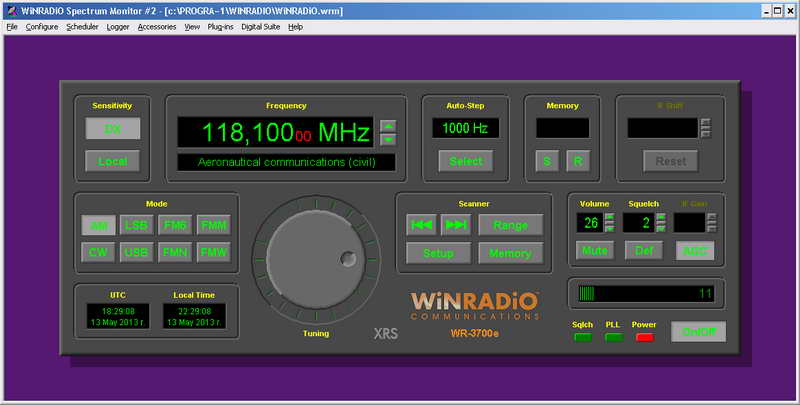The image size is (800, 405).
Task: Open the Scheduler menu
Action: point(82,27)
